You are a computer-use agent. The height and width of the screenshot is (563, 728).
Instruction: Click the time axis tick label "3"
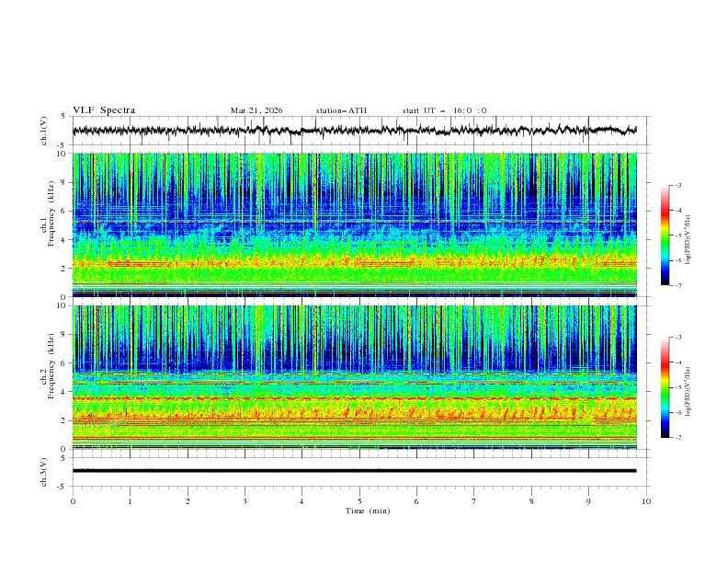(245, 501)
